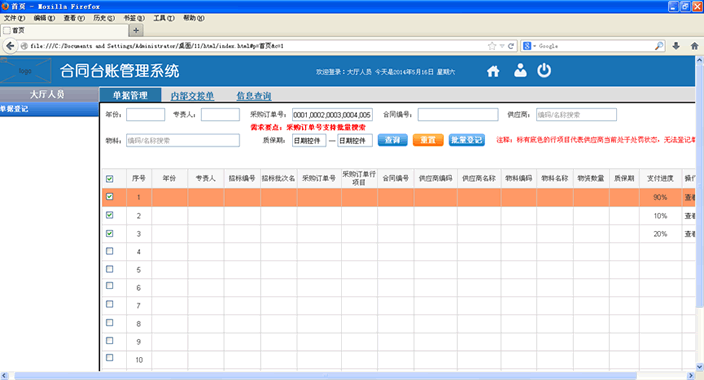Screen dimensions: 704x380
Task: Click the 物料 search field
Action: tap(183, 141)
